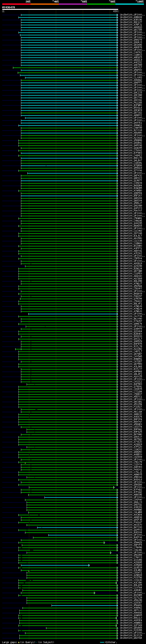
Task: Click hit label UniRef100_A3FPT1
Action: [x=131, y=249]
